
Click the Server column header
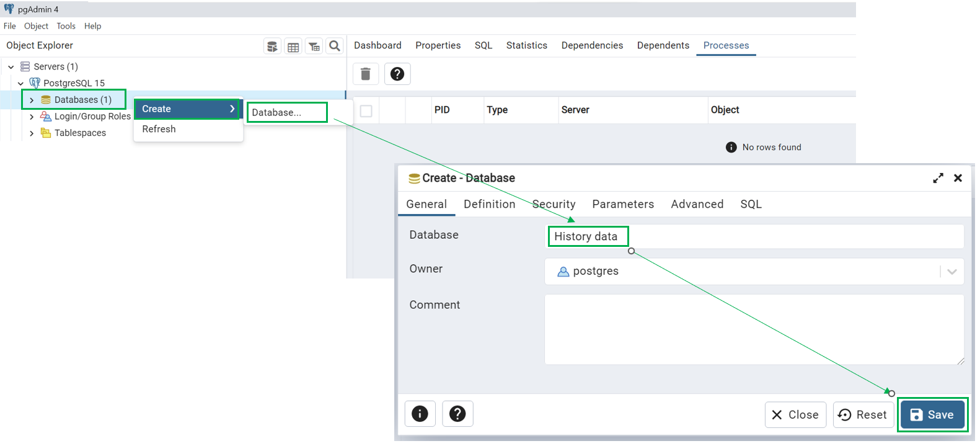[x=575, y=110]
